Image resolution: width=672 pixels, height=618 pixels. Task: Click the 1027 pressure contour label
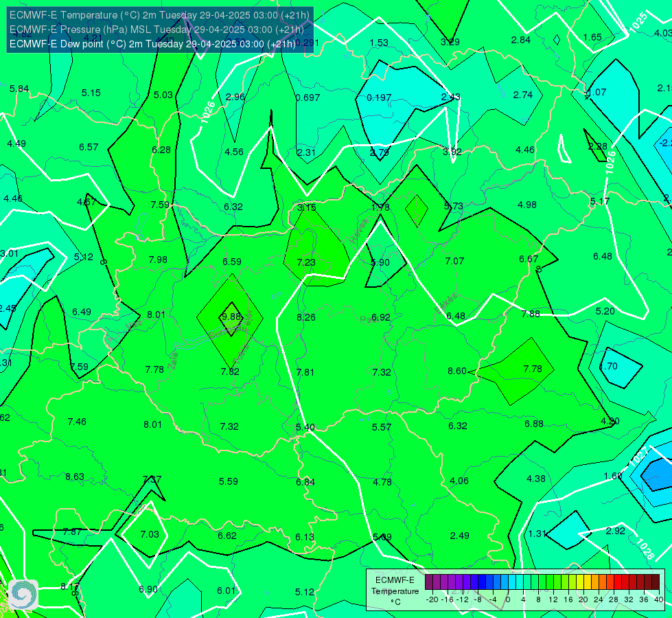coord(638,457)
